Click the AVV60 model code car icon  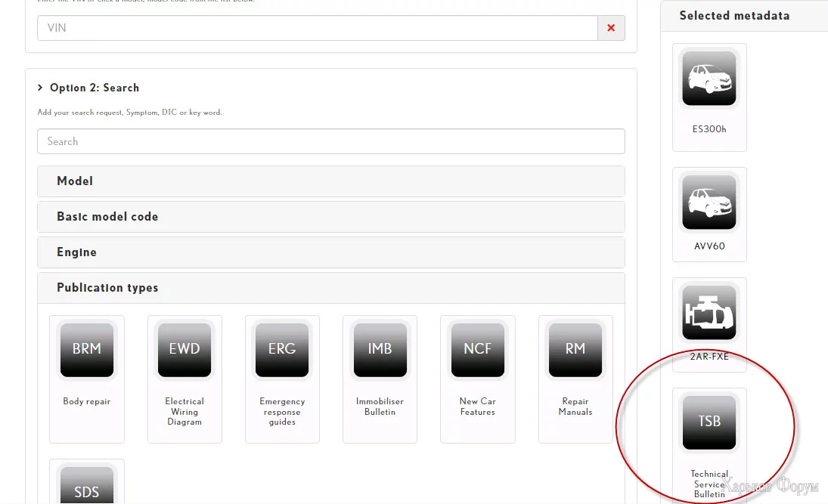(x=709, y=202)
